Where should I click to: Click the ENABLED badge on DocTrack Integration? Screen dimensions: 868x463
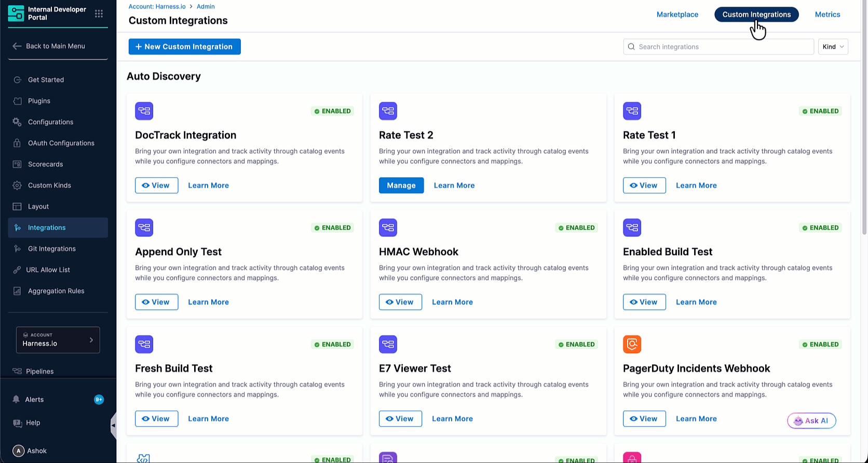332,111
